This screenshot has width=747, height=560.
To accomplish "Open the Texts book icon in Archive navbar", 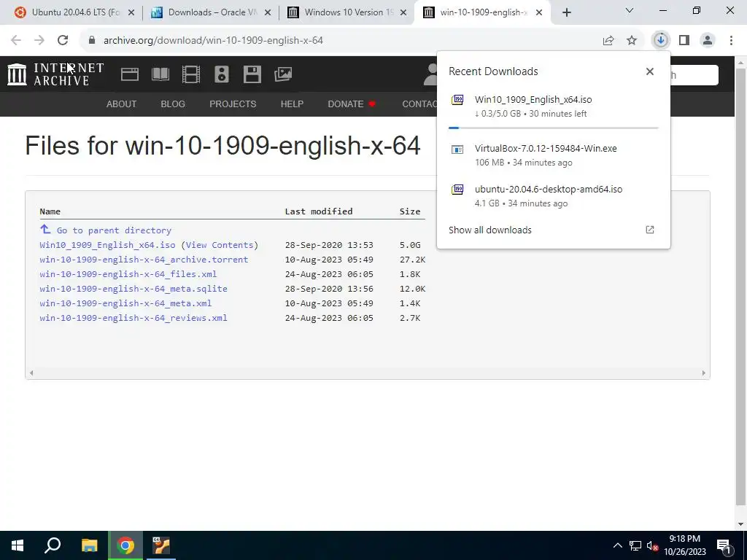I will [x=160, y=74].
